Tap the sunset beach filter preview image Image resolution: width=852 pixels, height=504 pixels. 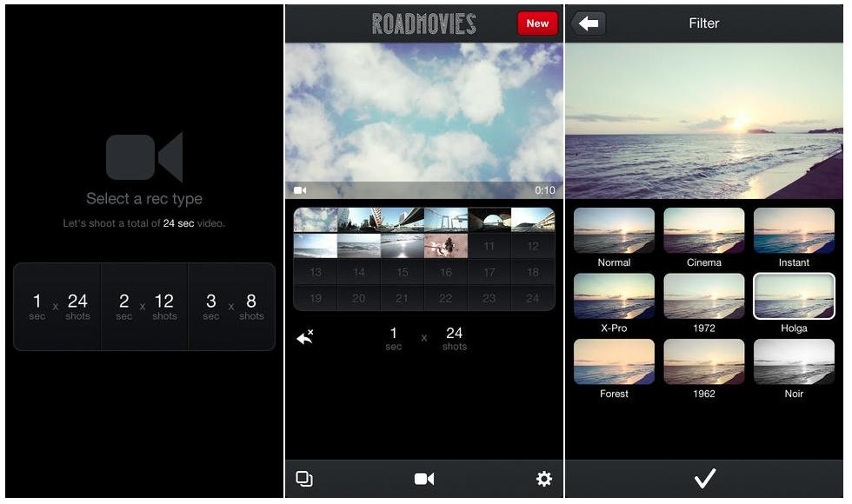704,121
